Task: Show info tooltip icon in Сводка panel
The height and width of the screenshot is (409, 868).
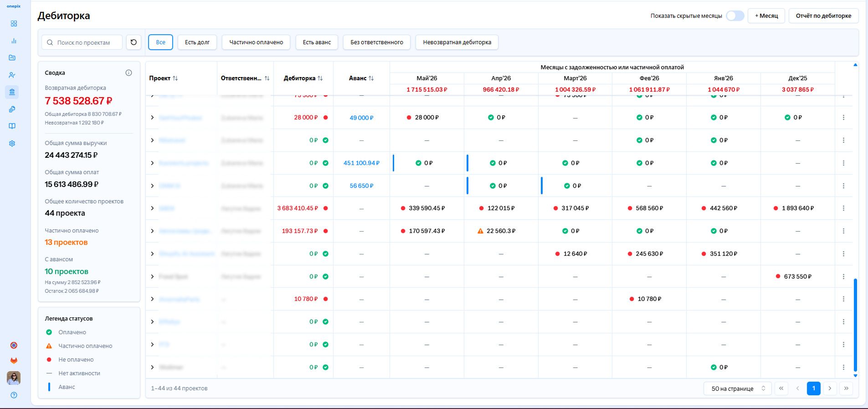Action: point(128,73)
